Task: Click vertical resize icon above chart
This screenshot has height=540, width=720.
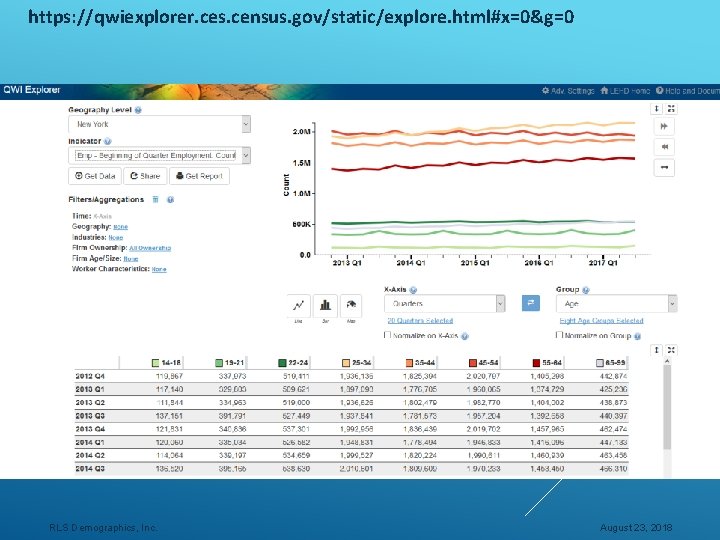Action: (x=657, y=109)
